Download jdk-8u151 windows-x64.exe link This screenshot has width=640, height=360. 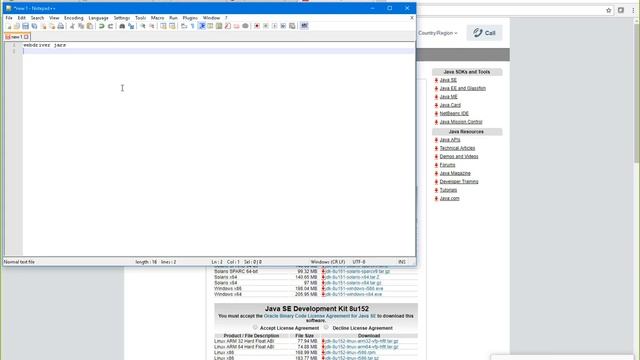pos(353,294)
